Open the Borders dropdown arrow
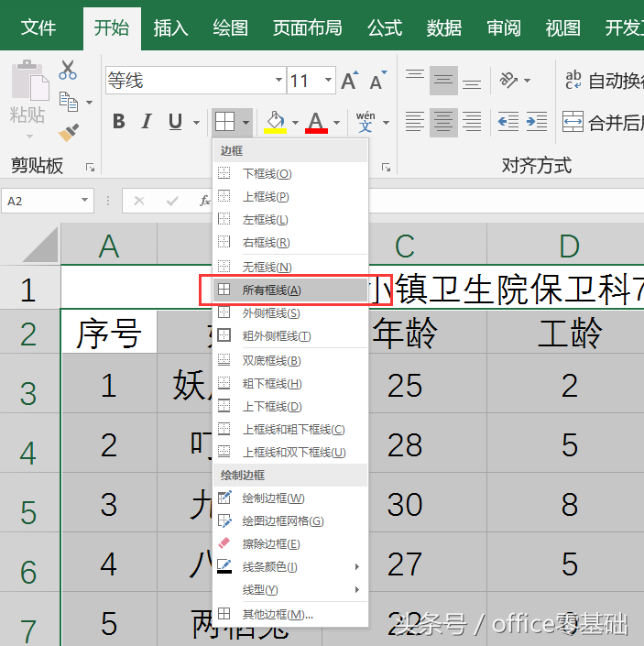Viewport: 644px width, 646px height. [246, 123]
